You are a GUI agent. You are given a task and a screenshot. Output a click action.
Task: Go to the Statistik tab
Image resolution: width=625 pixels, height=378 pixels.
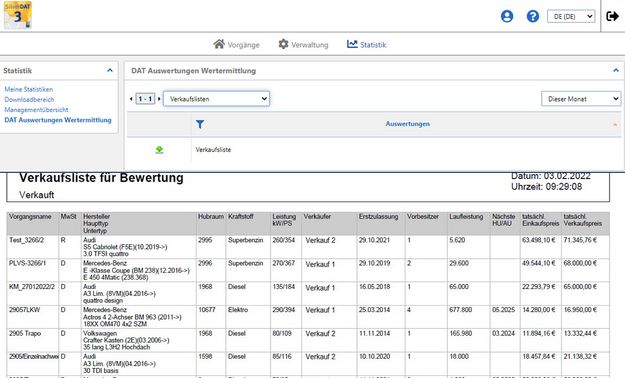point(367,44)
